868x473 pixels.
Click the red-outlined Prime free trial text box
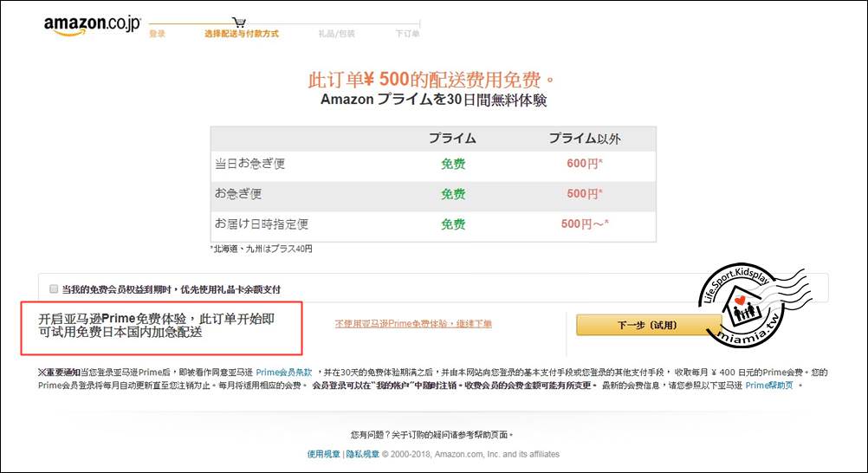click(162, 327)
